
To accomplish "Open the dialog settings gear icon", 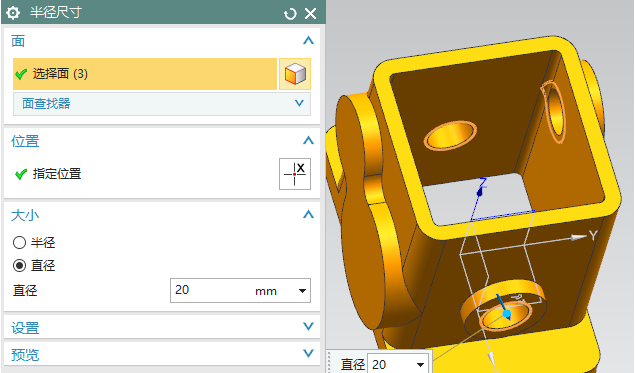I will pyautogui.click(x=13, y=13).
